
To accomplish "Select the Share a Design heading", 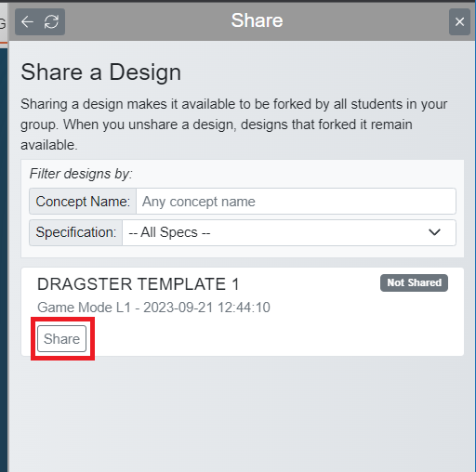I will [101, 72].
